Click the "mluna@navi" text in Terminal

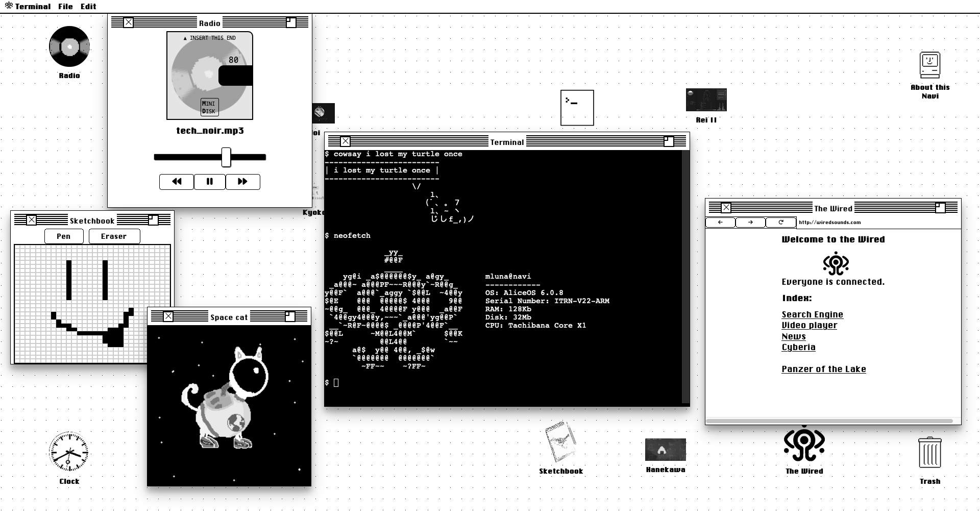[508, 277]
